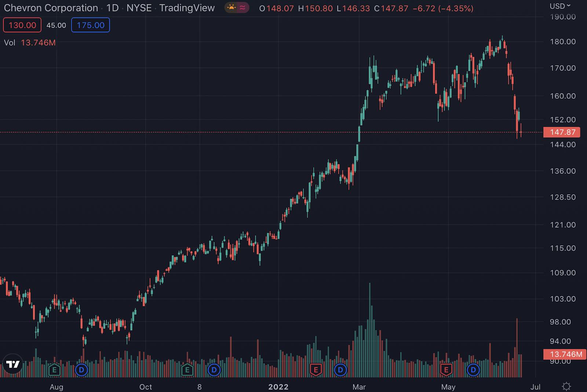The height and width of the screenshot is (392, 587).
Task: Click the red 147.87 current price tag on axis
Action: tap(562, 132)
